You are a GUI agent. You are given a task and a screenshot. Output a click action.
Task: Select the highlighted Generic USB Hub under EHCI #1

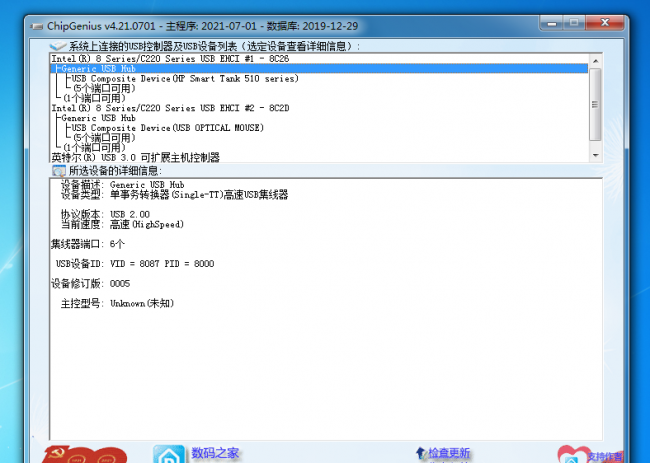[319, 69]
